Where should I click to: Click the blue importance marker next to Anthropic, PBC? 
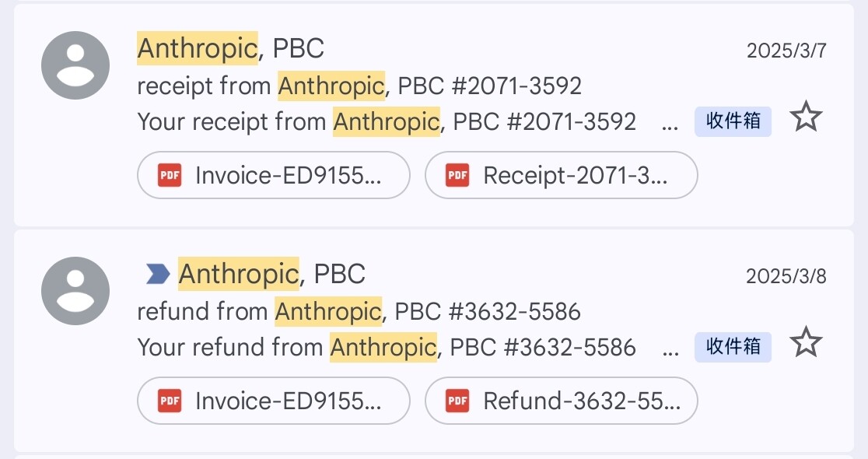(157, 274)
